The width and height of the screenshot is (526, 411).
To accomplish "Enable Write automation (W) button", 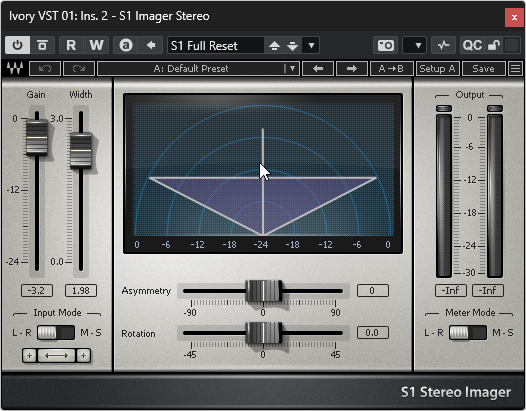I will [x=96, y=45].
